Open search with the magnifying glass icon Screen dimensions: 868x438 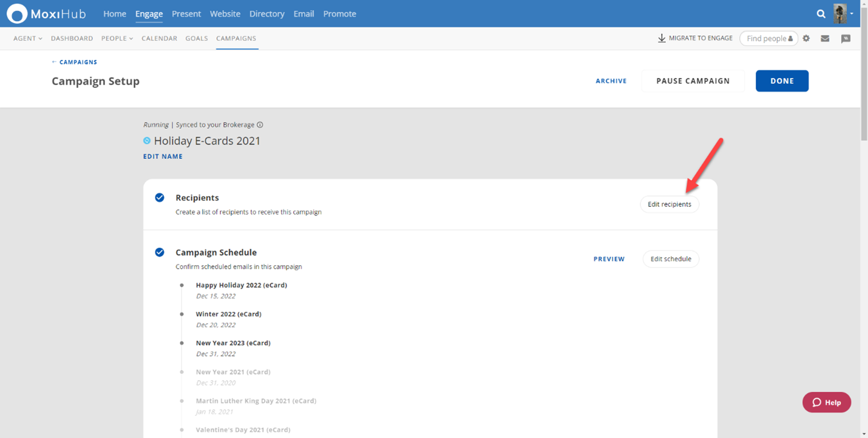click(x=821, y=13)
